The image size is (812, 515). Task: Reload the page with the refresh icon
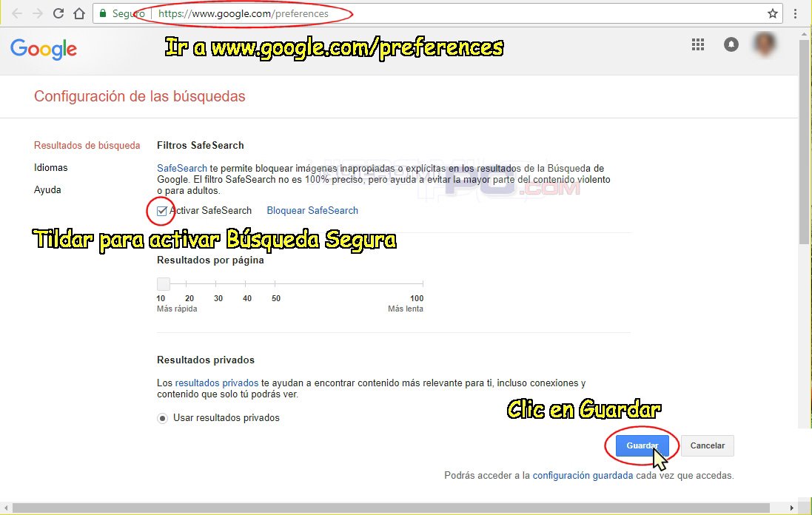click(x=58, y=13)
